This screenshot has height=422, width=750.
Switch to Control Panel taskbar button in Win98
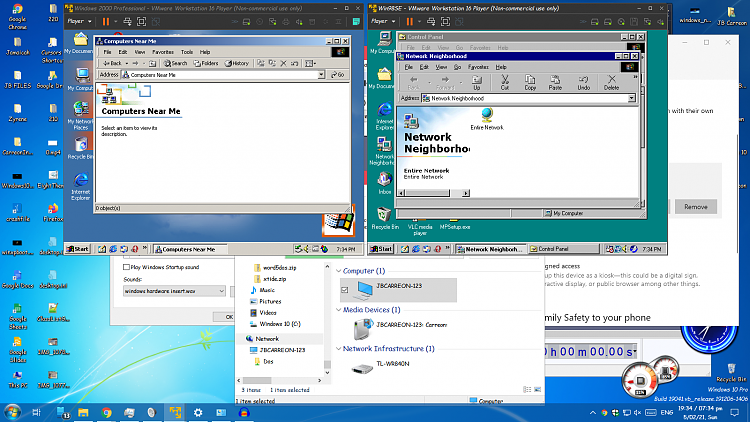pos(564,249)
